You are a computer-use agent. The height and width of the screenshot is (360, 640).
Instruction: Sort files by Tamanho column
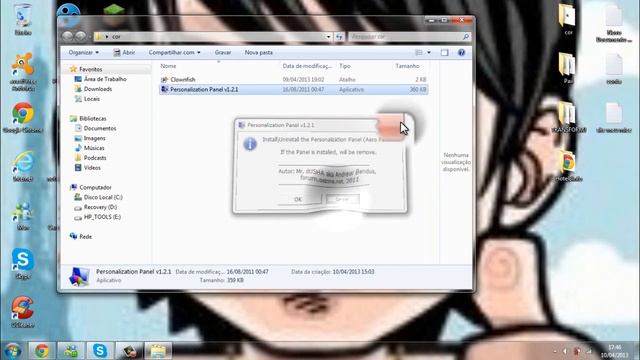[x=407, y=66]
